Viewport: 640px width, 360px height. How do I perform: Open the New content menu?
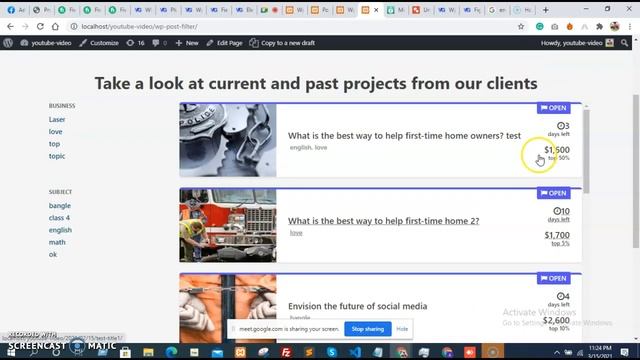pyautogui.click(x=187, y=43)
